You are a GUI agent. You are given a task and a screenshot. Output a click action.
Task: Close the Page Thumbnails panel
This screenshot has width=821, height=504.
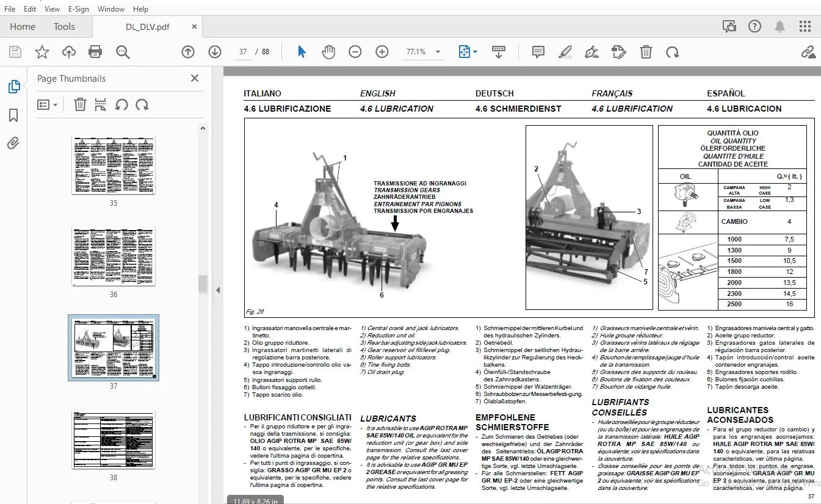pyautogui.click(x=195, y=78)
